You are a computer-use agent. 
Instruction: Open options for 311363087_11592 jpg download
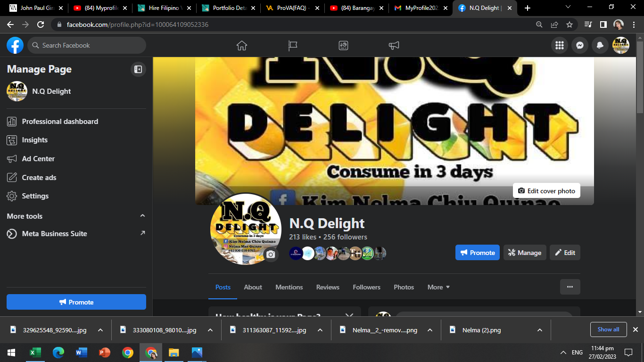320,330
